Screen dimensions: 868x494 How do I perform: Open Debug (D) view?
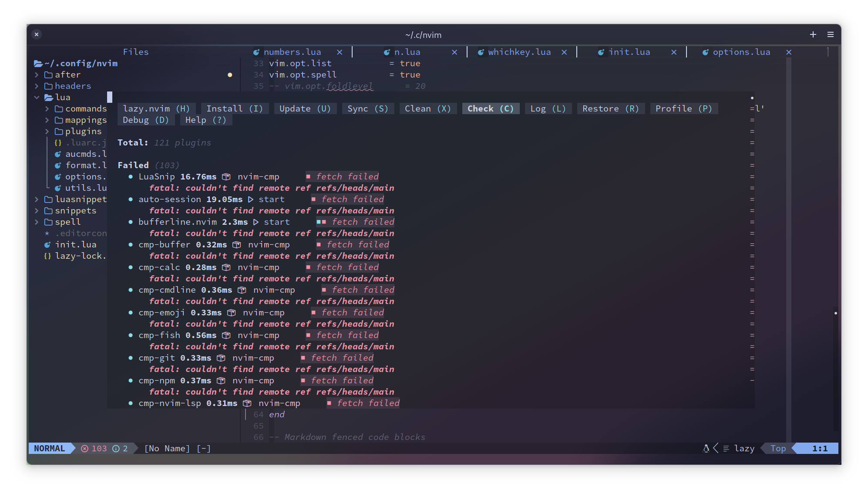pos(146,120)
